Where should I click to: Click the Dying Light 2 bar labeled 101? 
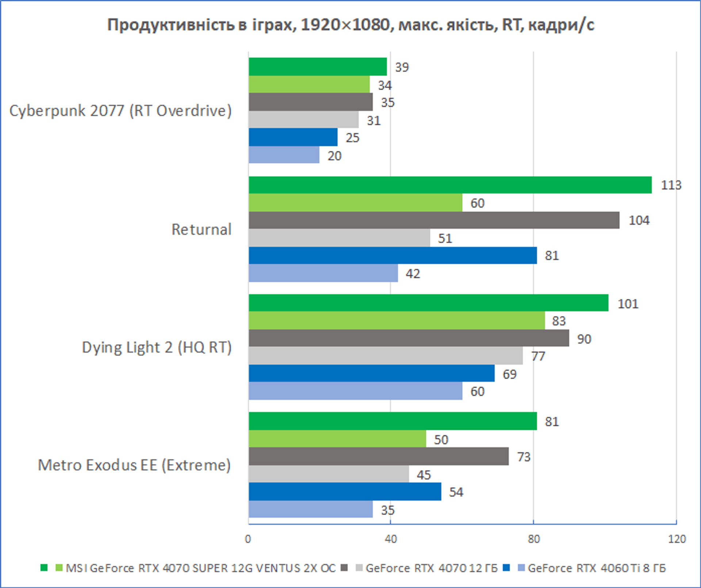429,303
